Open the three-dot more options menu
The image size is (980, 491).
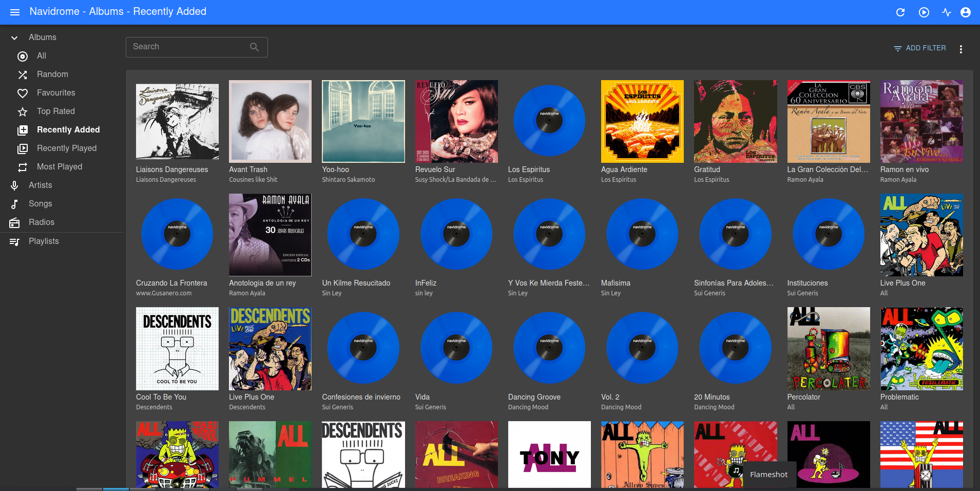point(961,49)
